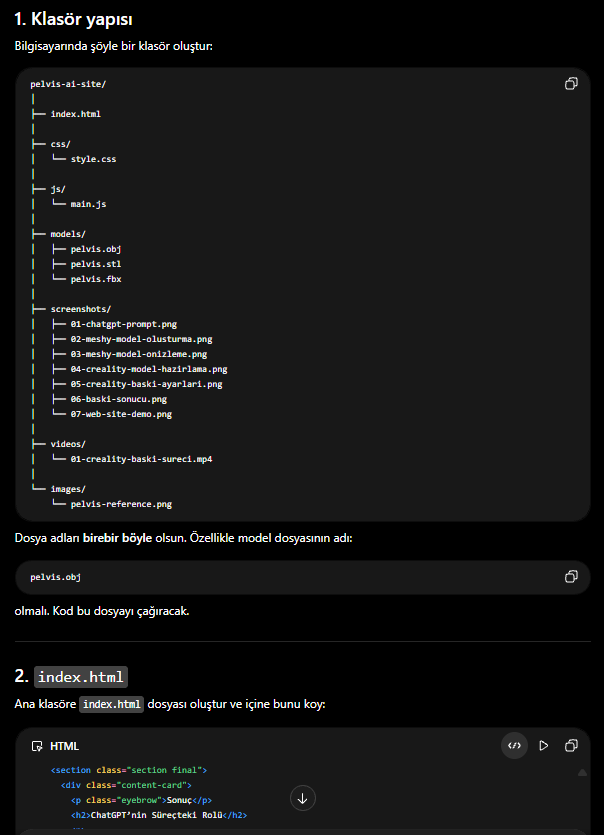Image resolution: width=604 pixels, height=835 pixels.
Task: Copy the pelvis.obj code snippet
Action: point(571,577)
